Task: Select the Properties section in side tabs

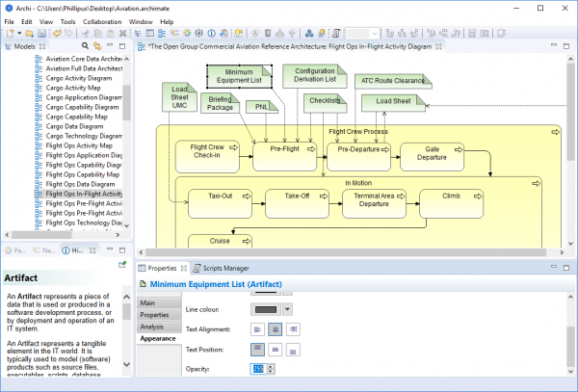Action: [x=159, y=315]
